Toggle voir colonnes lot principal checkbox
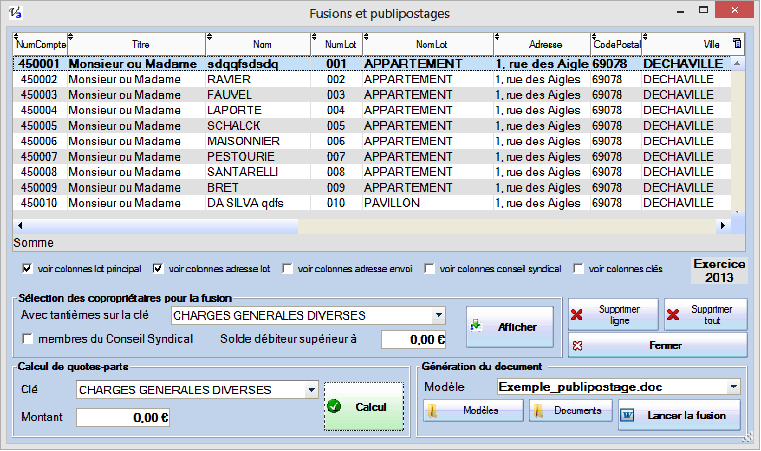 pos(27,268)
